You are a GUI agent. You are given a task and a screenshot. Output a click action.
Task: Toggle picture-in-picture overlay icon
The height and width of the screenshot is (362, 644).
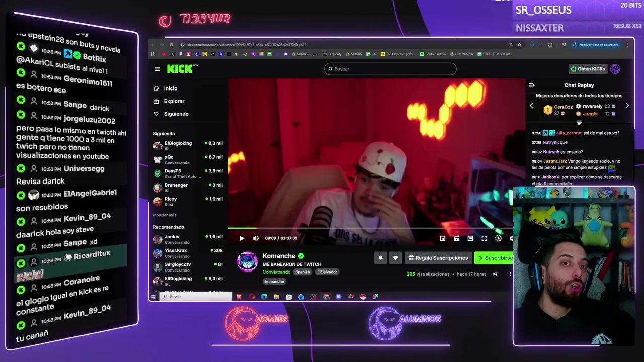click(x=442, y=238)
